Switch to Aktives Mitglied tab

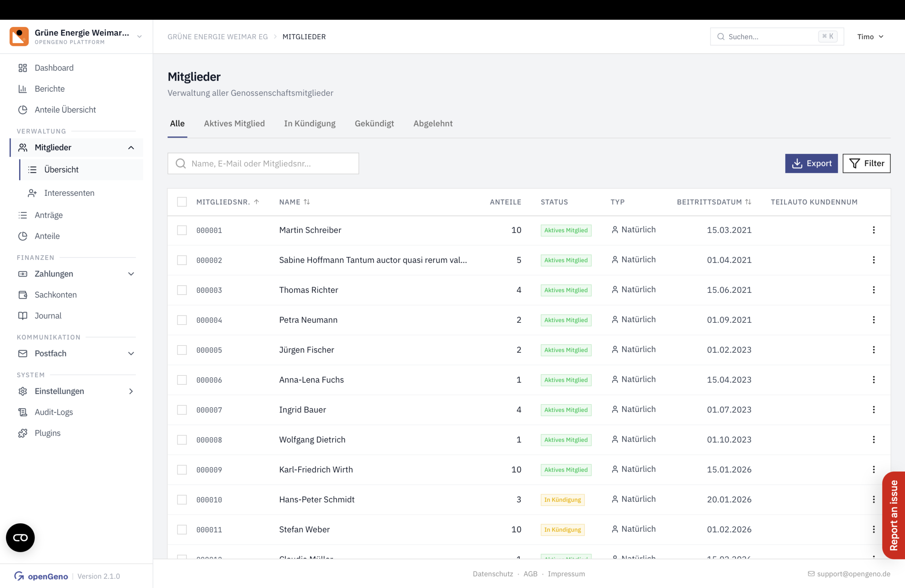point(234,124)
